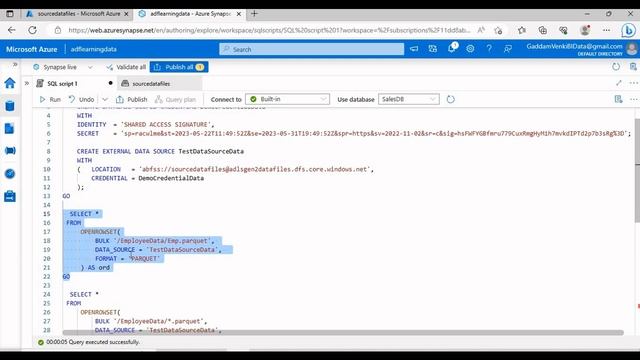Viewport: 640px width, 360px height.
Task: Publish the SQL script
Action: (x=131, y=99)
